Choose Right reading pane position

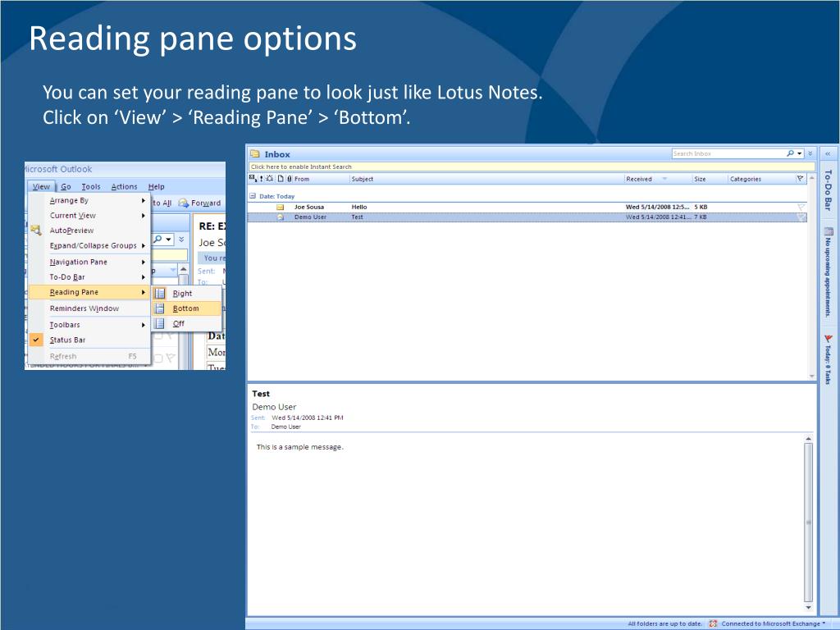(x=186, y=293)
